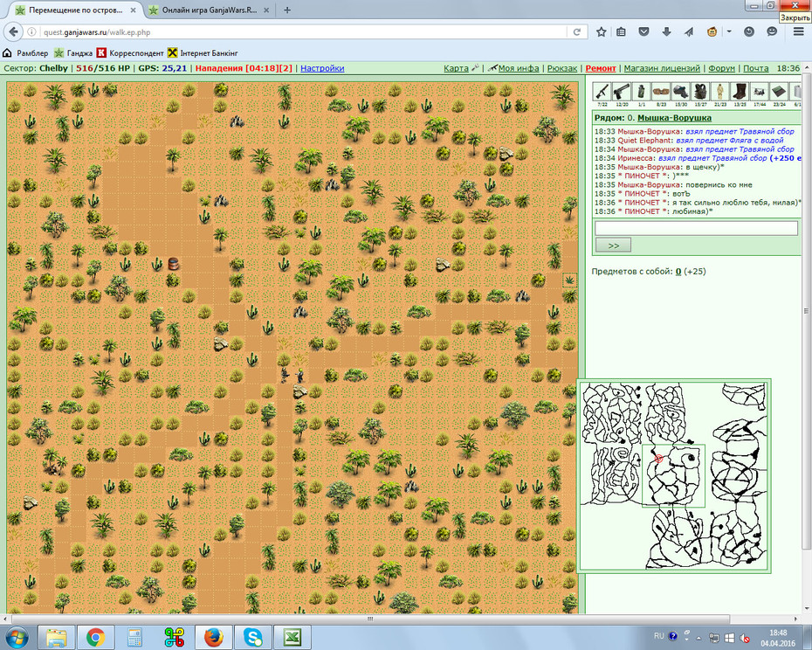Open Chrome from taskbar
The image size is (812, 650).
[x=96, y=637]
